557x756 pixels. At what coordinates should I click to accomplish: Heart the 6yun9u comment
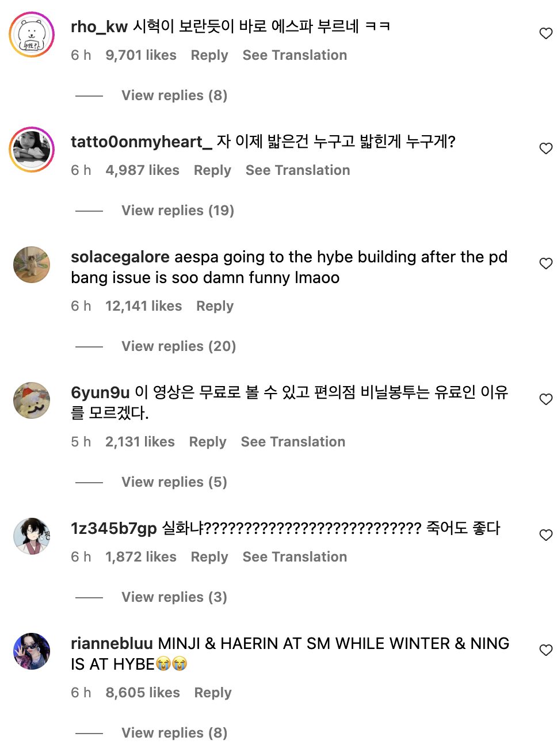coord(545,400)
